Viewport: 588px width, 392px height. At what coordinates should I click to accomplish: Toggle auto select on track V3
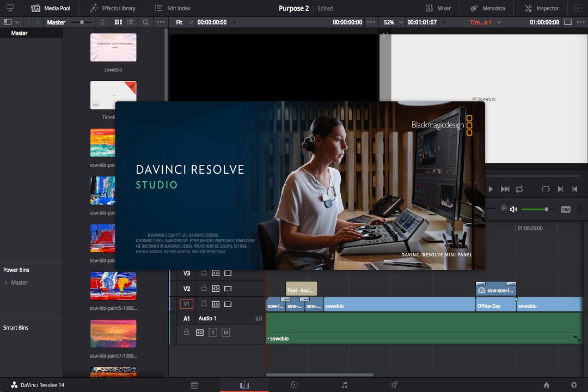click(216, 273)
